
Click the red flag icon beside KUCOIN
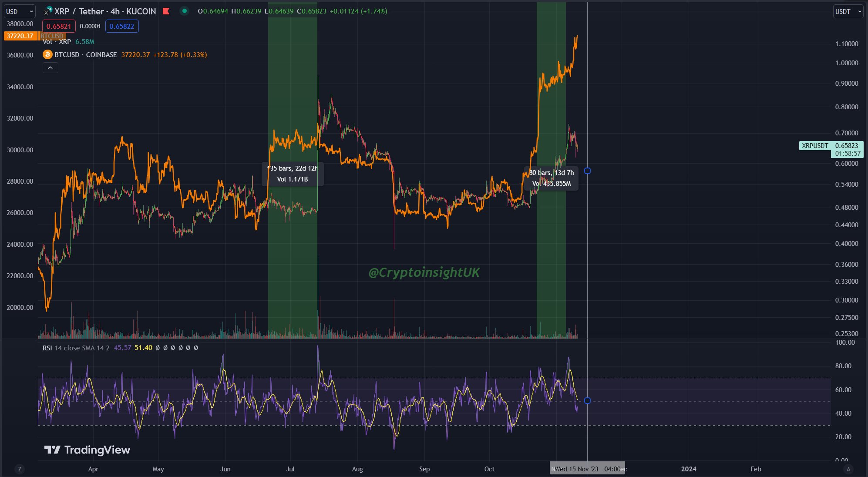pyautogui.click(x=166, y=11)
